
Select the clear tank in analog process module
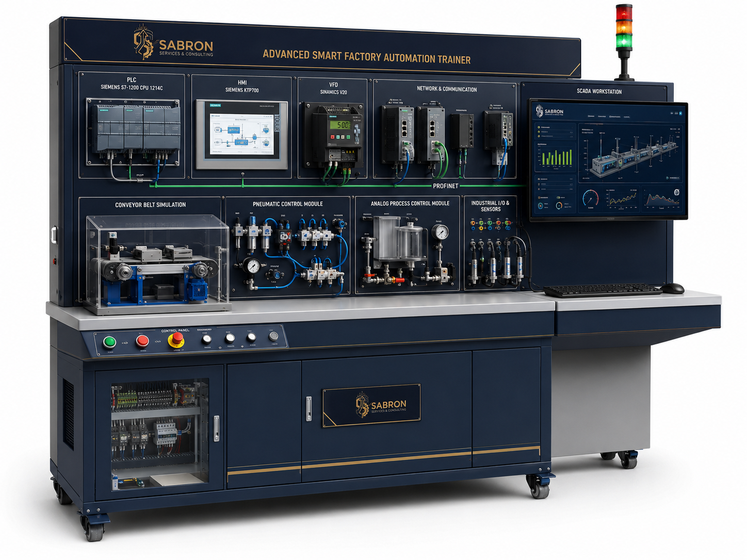coord(411,241)
